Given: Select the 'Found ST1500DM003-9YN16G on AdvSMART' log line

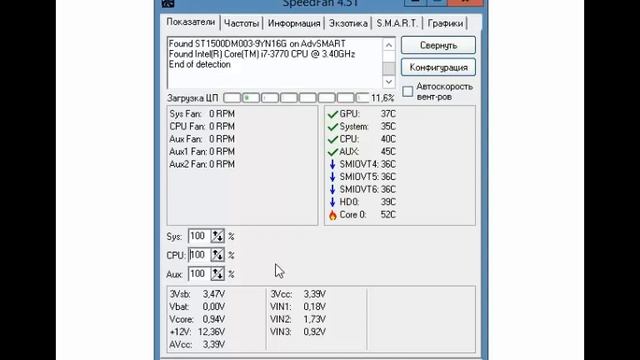Looking at the screenshot, I should [x=257, y=44].
